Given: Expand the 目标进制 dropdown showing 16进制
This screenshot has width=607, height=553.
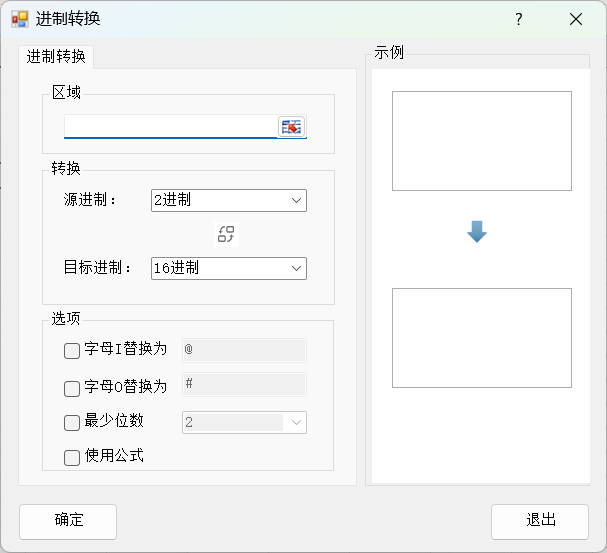Looking at the screenshot, I should pyautogui.click(x=228, y=268).
